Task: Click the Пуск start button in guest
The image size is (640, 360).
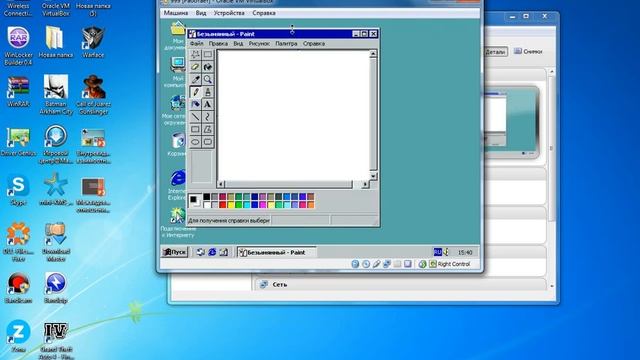Action: (x=175, y=252)
